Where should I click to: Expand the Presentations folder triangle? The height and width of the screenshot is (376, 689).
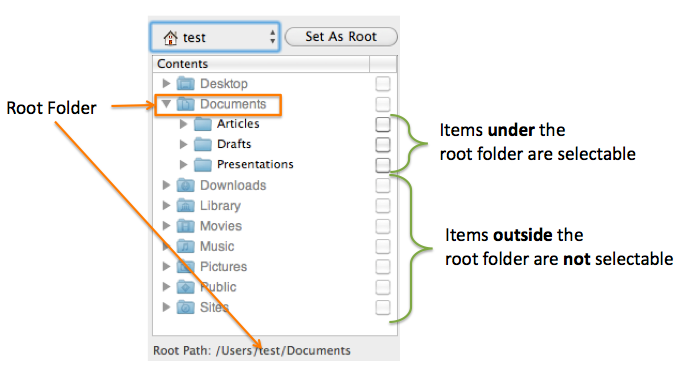click(x=184, y=164)
